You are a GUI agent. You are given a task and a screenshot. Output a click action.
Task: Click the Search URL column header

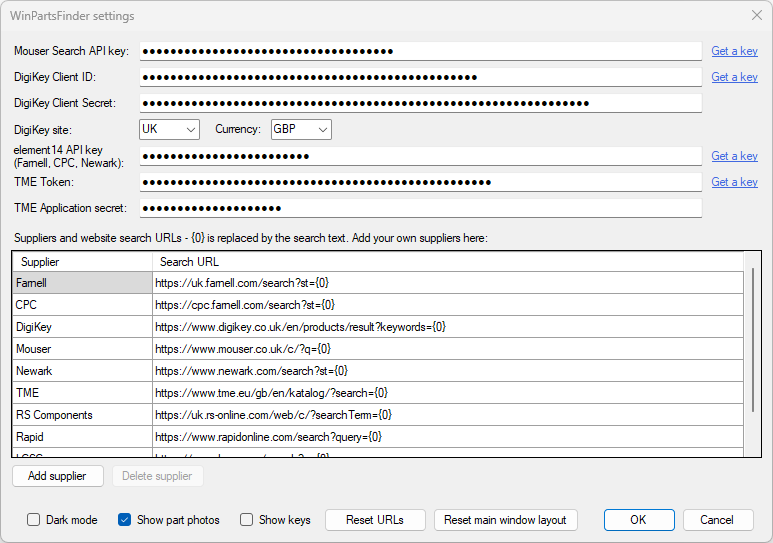(x=448, y=262)
